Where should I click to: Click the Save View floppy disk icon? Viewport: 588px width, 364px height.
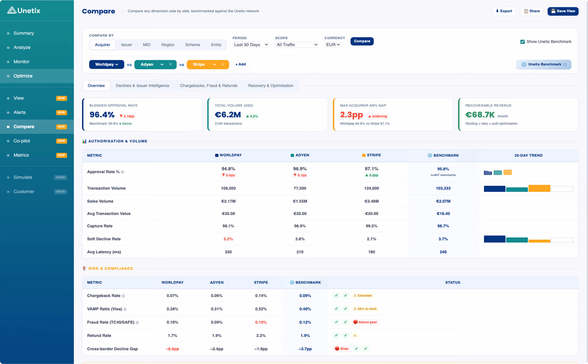pyautogui.click(x=553, y=11)
